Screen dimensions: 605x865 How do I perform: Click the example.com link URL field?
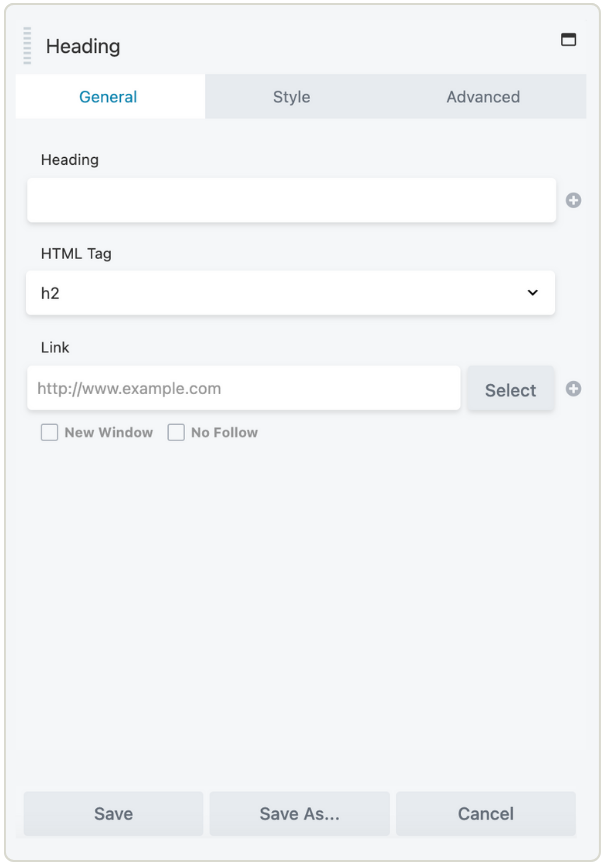pos(243,388)
